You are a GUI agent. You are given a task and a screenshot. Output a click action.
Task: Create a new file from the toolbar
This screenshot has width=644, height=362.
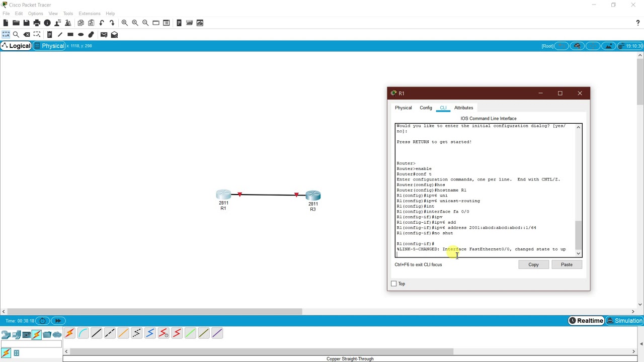tap(6, 23)
